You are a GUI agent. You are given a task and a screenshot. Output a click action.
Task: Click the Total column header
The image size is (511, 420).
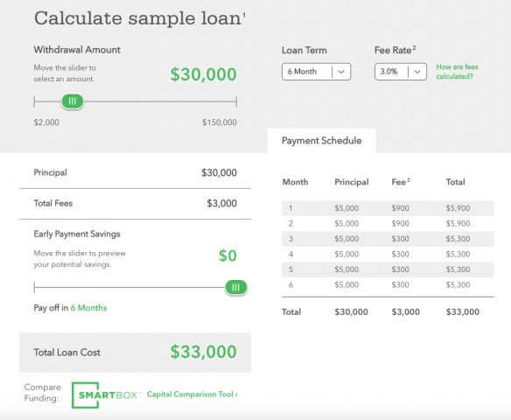click(x=455, y=182)
